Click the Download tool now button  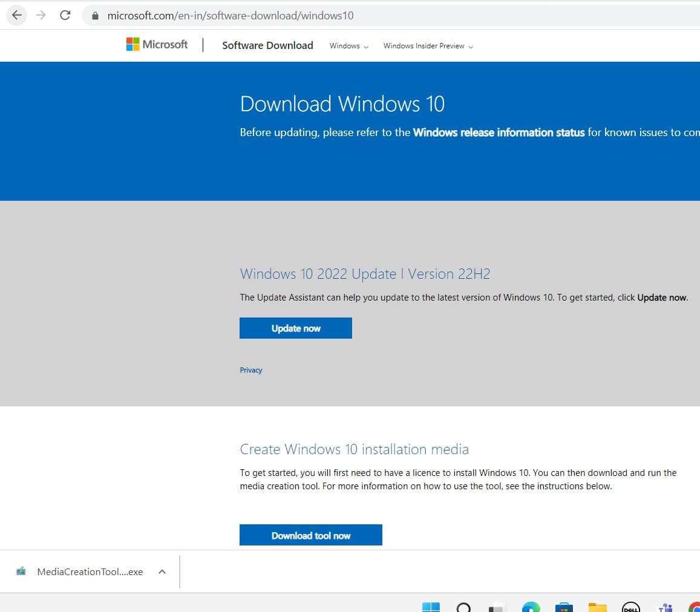tap(310, 535)
